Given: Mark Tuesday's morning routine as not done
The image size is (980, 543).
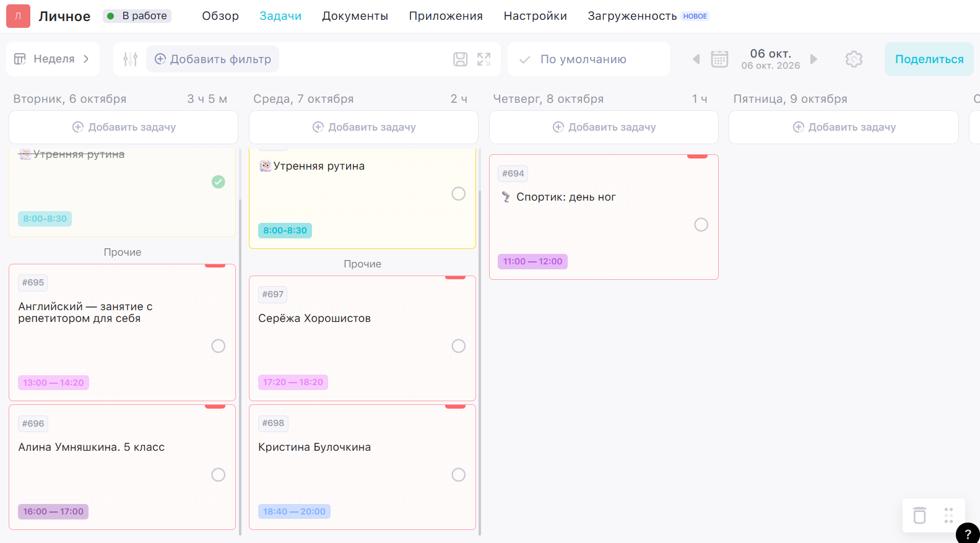Looking at the screenshot, I should (x=219, y=181).
